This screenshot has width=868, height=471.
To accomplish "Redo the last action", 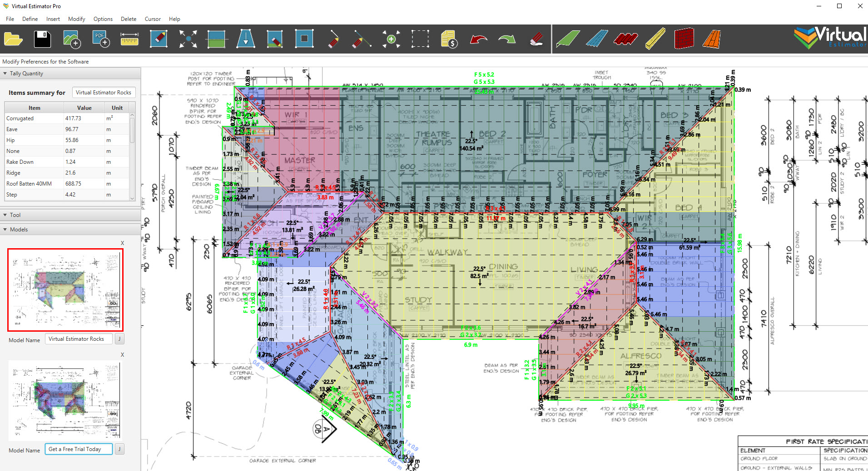I will 506,39.
